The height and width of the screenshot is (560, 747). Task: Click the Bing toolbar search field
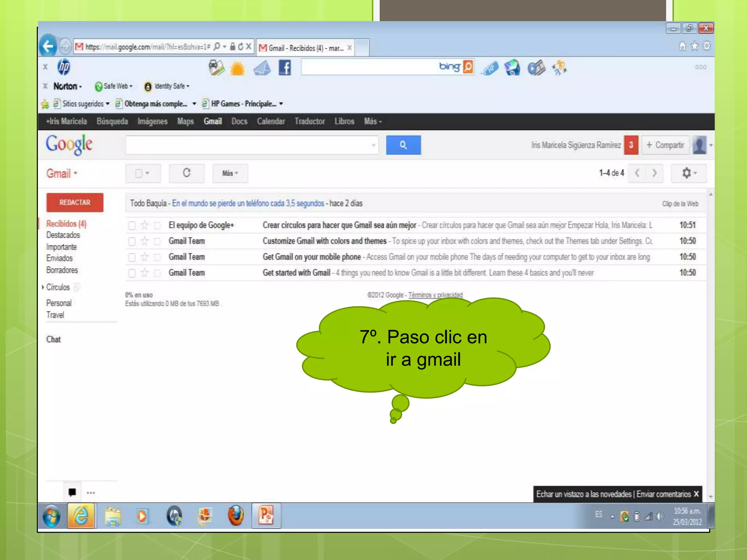[x=381, y=67]
